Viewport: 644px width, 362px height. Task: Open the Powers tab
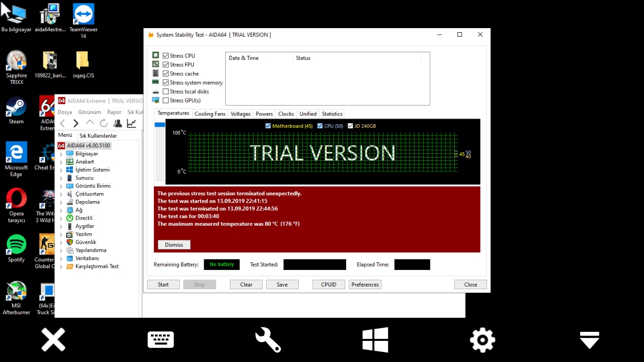pos(264,114)
